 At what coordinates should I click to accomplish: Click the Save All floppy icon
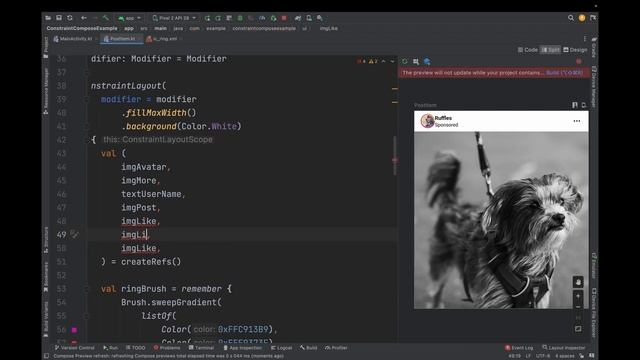(59, 18)
